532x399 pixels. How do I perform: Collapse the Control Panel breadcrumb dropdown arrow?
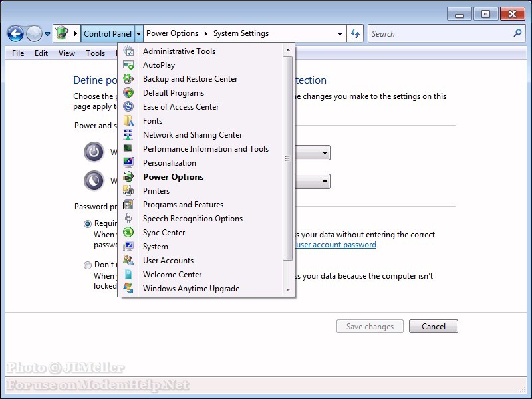coord(138,33)
